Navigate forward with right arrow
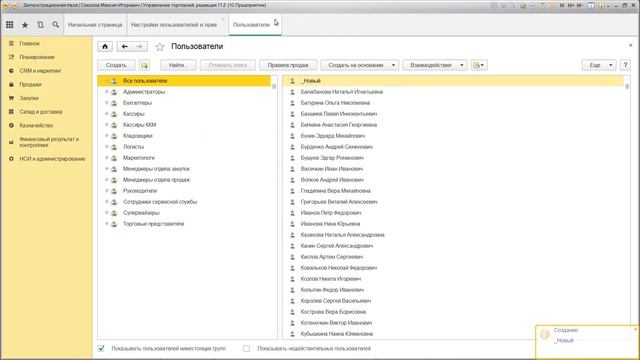This screenshot has height=360, width=640. 139,47
